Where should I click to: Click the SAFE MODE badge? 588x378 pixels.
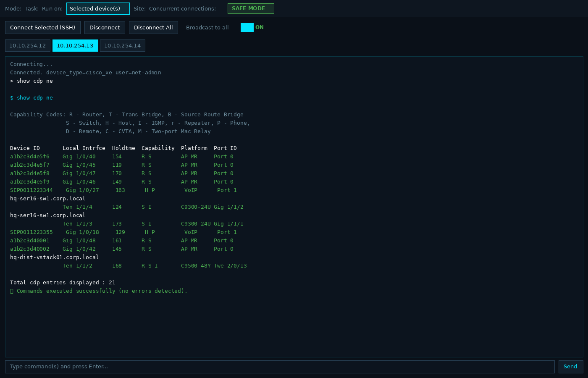(251, 8)
